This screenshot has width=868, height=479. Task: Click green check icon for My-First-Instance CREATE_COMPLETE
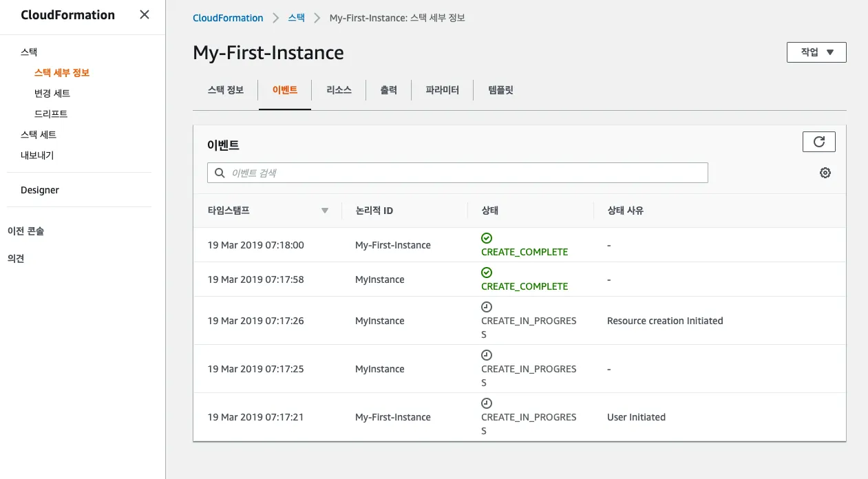pos(487,238)
